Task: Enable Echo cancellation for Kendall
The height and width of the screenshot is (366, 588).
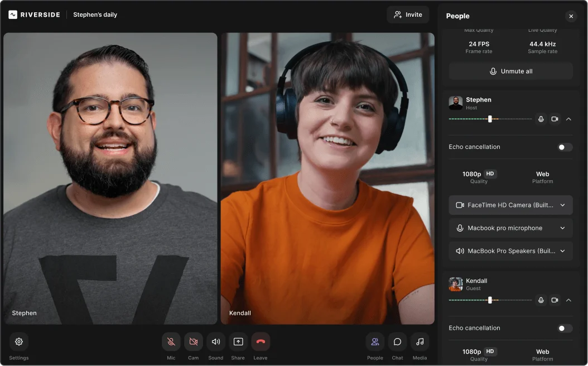Action: [565, 328]
